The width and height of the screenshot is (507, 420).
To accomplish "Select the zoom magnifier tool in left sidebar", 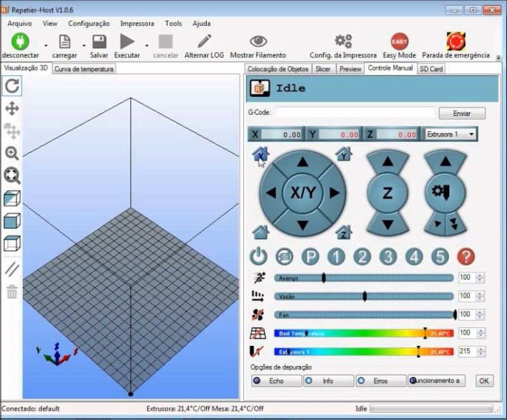I will click(12, 153).
